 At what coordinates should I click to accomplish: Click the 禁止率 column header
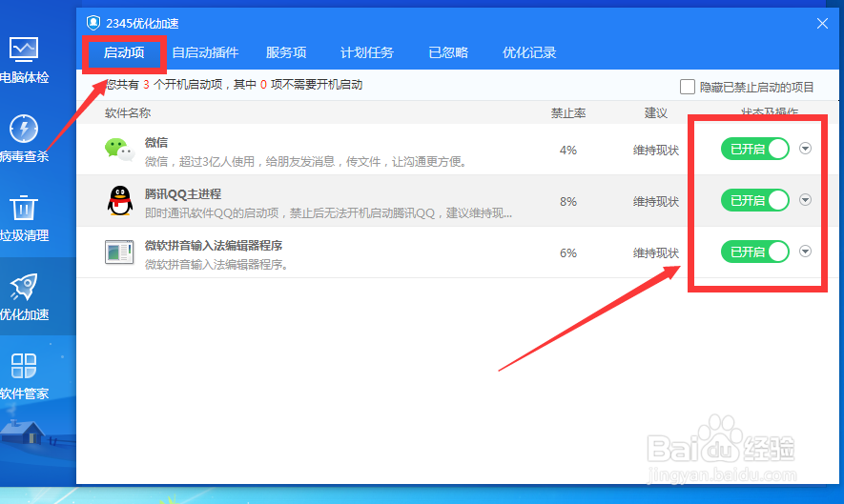click(567, 113)
